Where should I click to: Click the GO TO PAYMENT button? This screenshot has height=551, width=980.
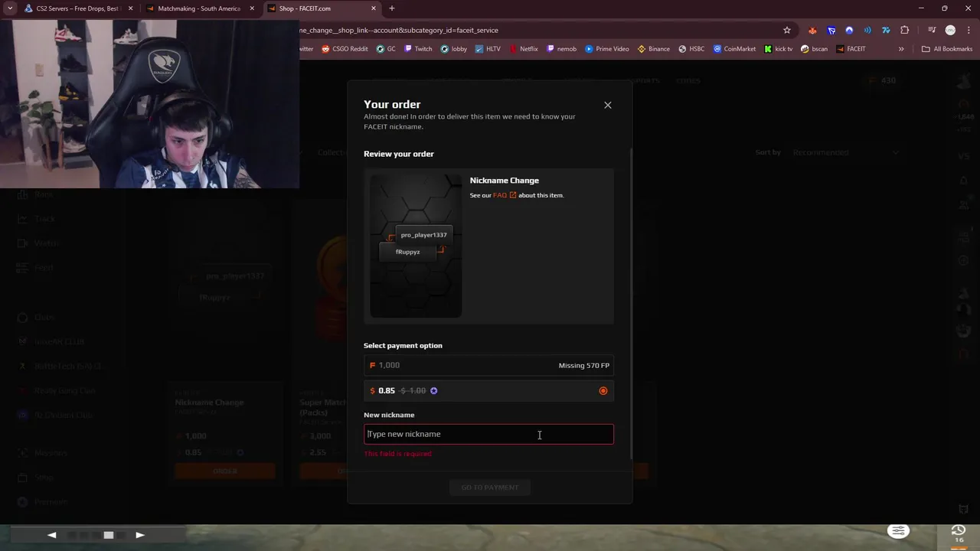490,487
